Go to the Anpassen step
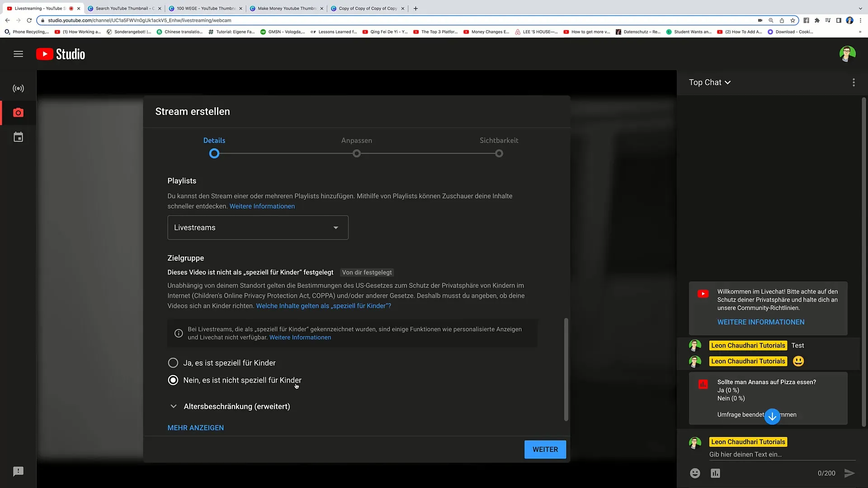Image resolution: width=868 pixels, height=488 pixels. [357, 141]
